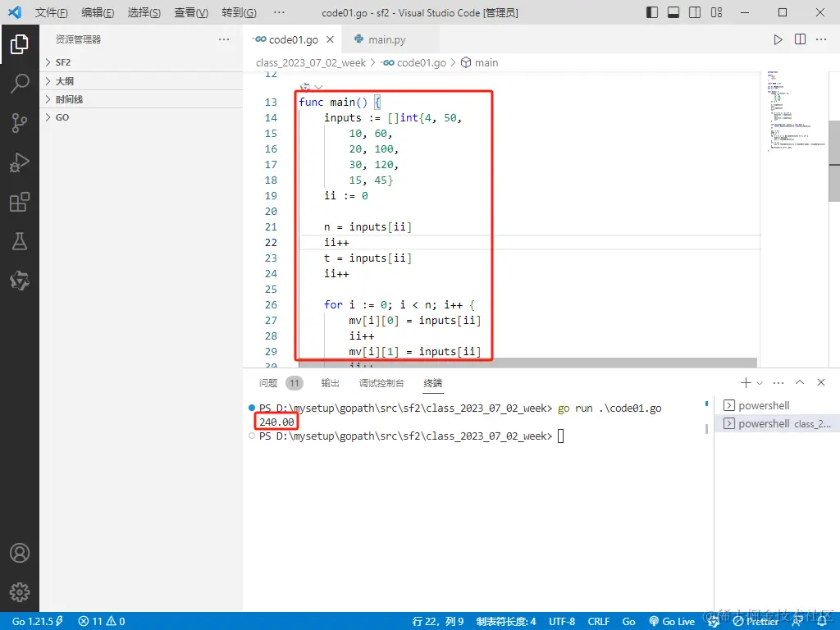Click the Prettier status bar item

pos(756,621)
